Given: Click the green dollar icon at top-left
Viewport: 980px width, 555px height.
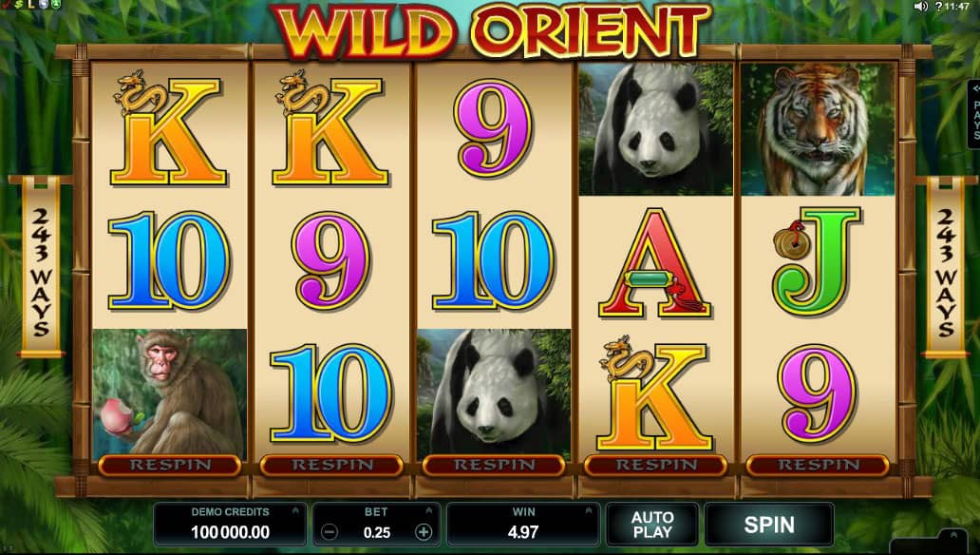Looking at the screenshot, I should (19, 5).
